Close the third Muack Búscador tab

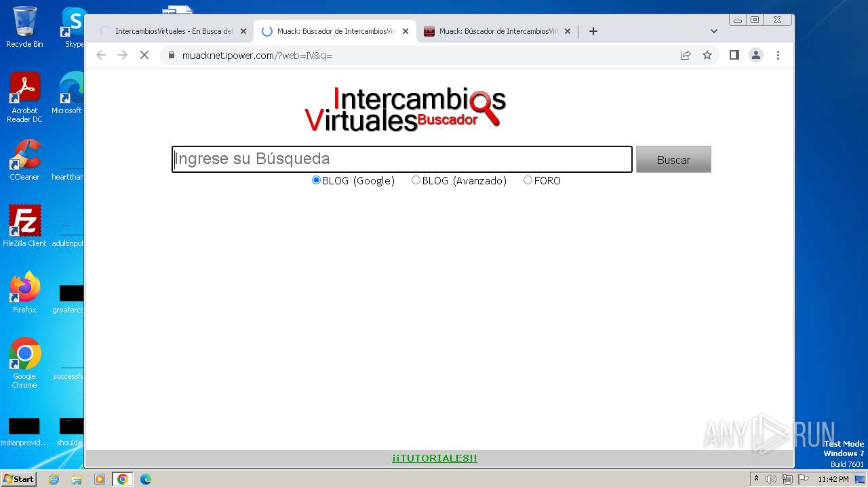coord(568,31)
